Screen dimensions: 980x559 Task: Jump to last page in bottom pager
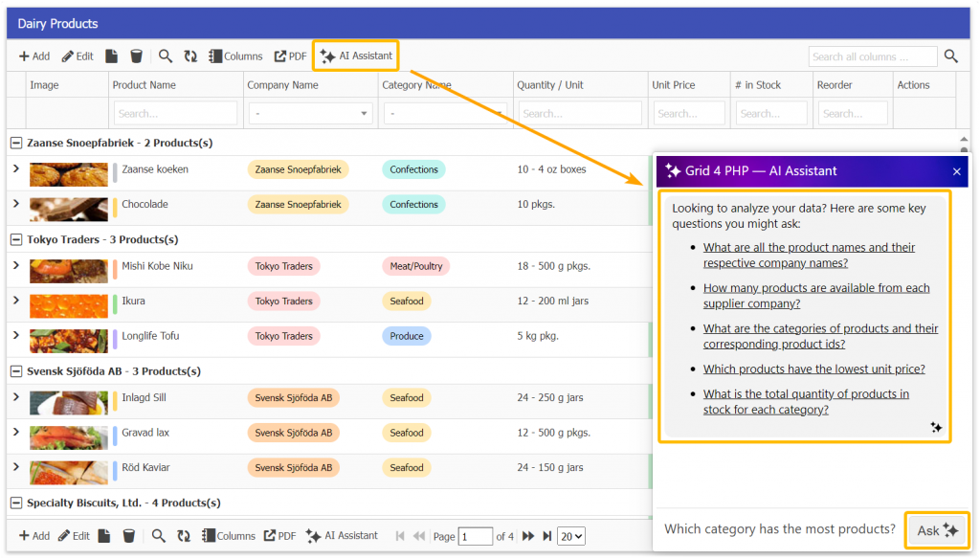click(547, 536)
